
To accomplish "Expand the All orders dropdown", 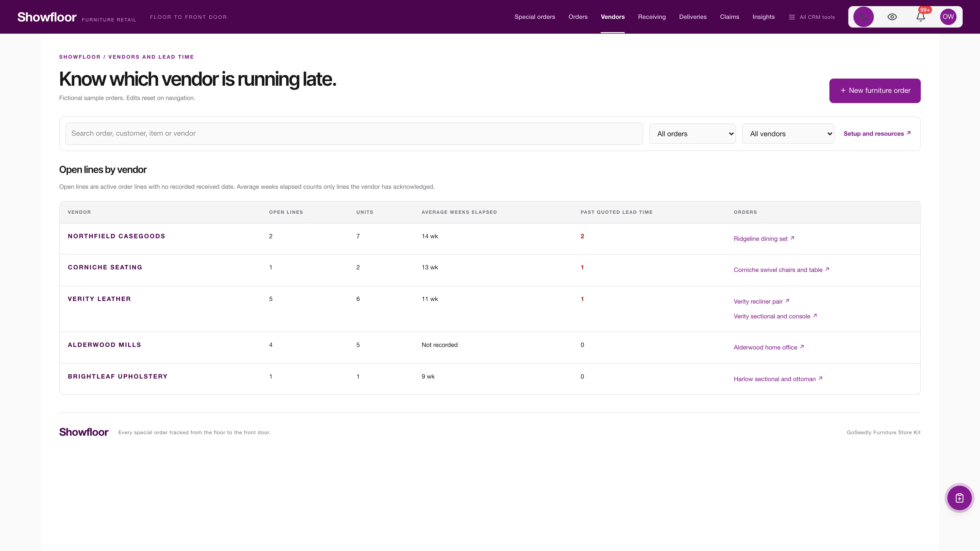I will pyautogui.click(x=692, y=133).
